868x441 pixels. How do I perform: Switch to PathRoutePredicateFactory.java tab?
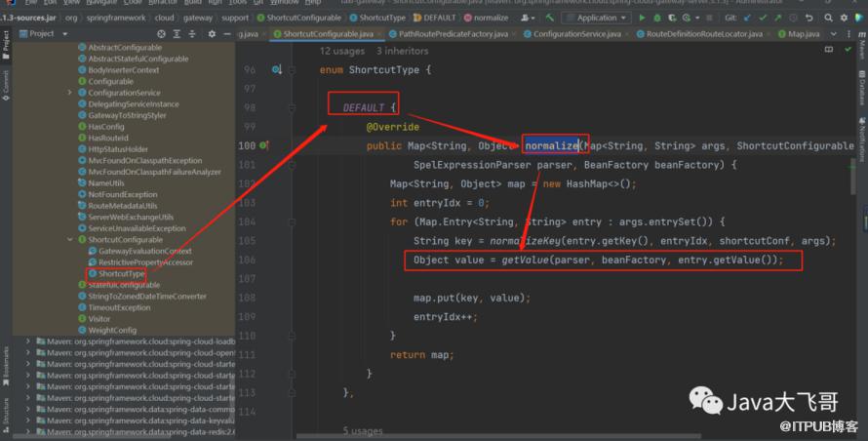click(x=454, y=34)
